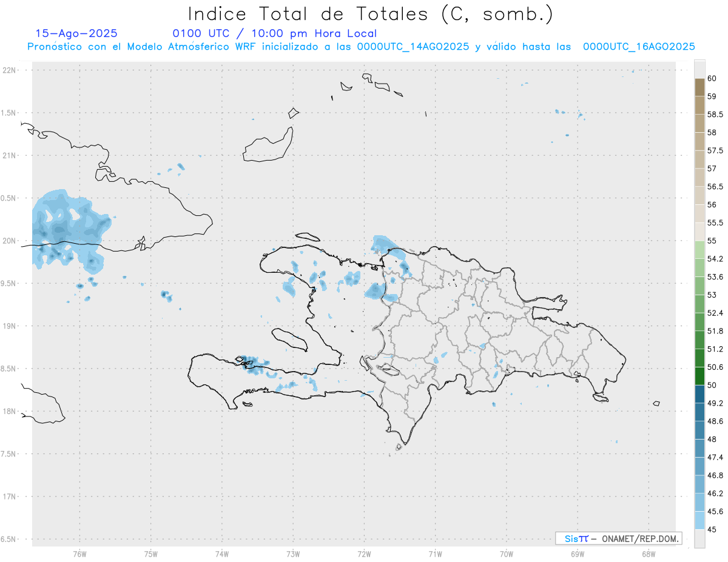The image size is (728, 562).
Task: Click the colorbar value '51.2'
Action: click(715, 349)
